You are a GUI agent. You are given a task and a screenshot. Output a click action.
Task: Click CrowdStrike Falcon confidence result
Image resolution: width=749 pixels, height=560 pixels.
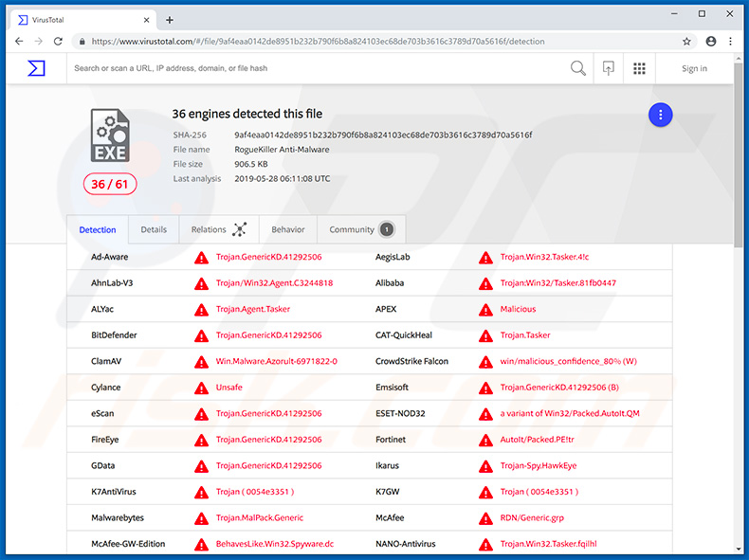pos(569,361)
